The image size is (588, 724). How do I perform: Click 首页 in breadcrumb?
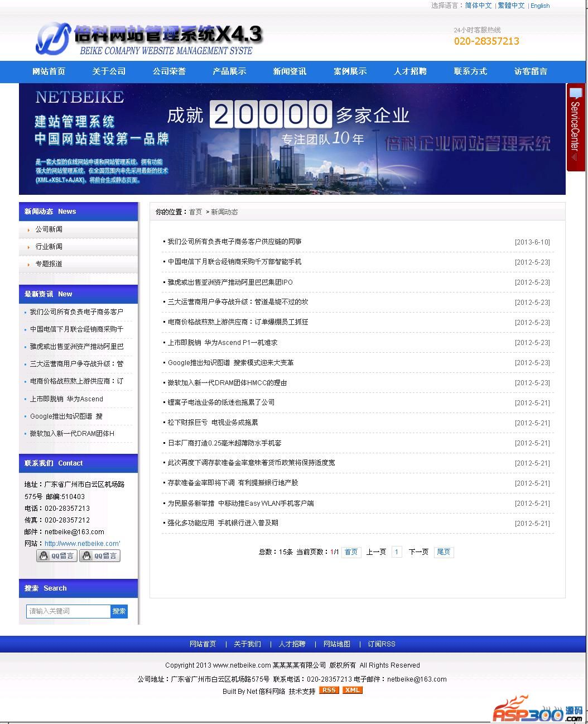[x=195, y=212]
